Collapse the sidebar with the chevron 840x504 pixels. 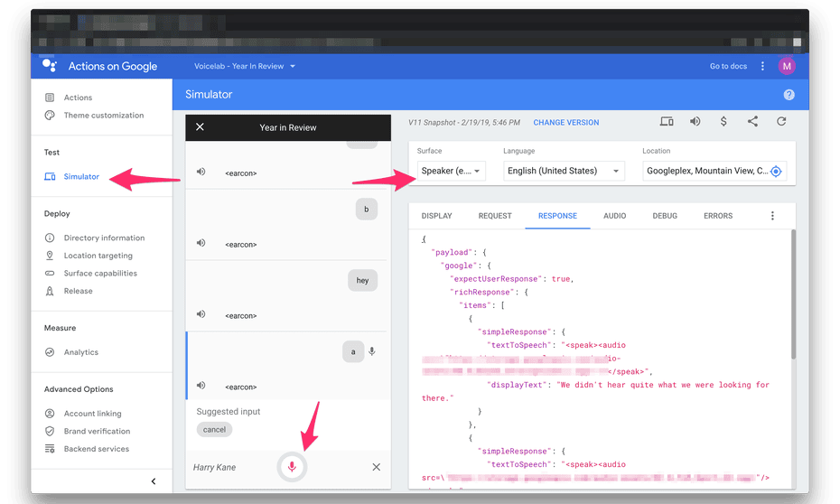pyautogui.click(x=154, y=481)
